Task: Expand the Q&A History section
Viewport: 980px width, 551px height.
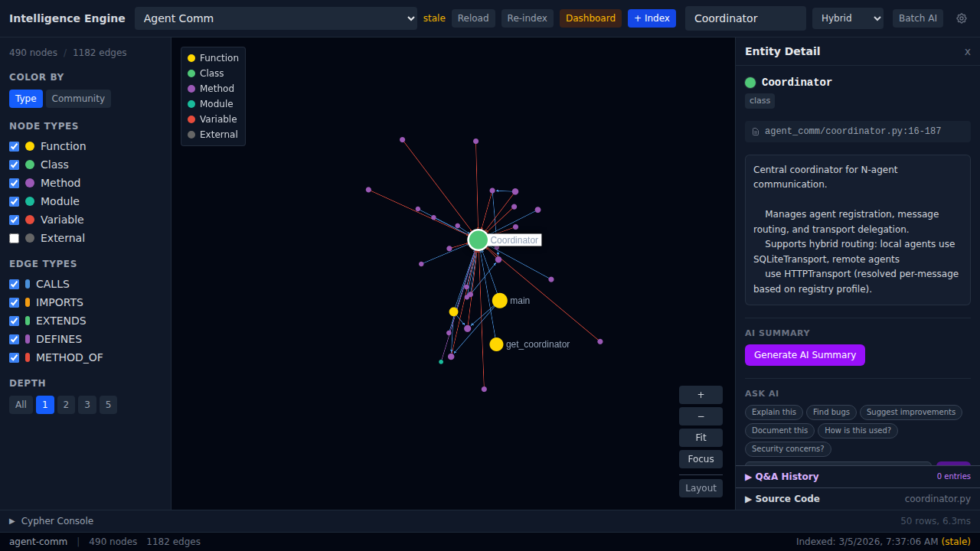Action: [x=781, y=477]
